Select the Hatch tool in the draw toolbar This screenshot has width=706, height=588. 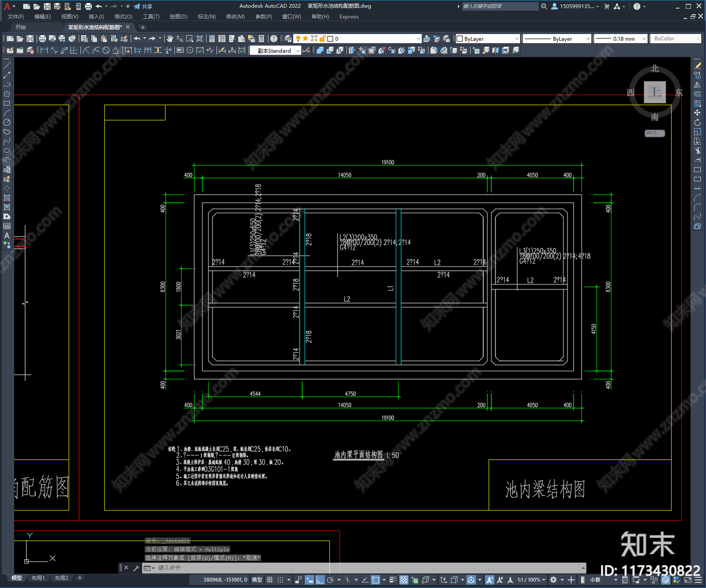(7, 198)
